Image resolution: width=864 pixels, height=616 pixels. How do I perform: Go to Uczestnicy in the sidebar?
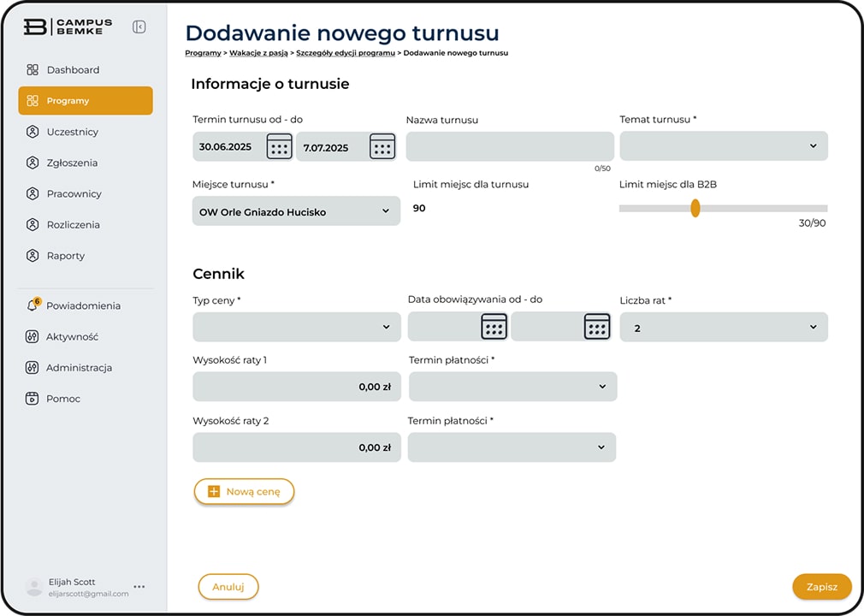coord(72,132)
